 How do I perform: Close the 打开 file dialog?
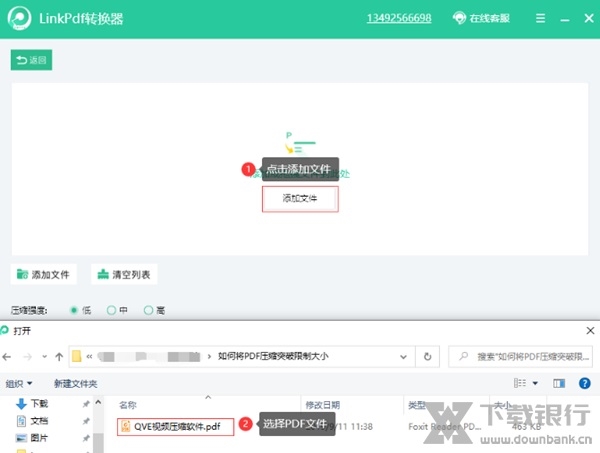click(x=590, y=330)
